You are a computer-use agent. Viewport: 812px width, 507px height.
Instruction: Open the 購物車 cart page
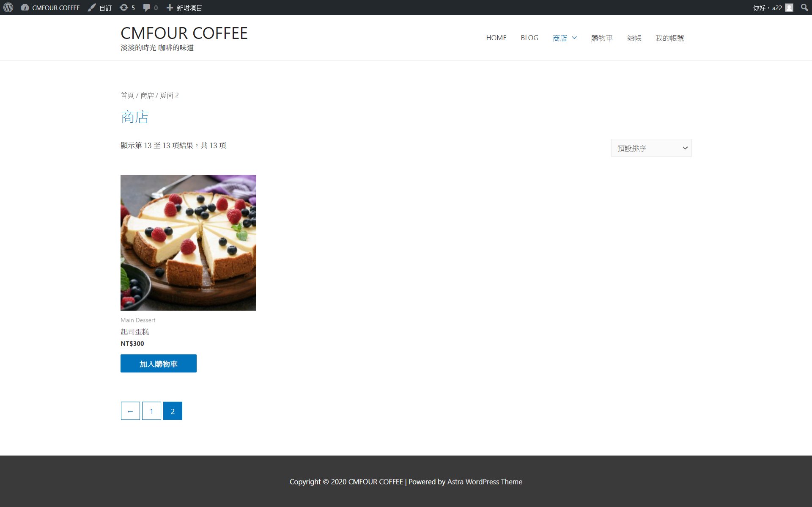(601, 38)
